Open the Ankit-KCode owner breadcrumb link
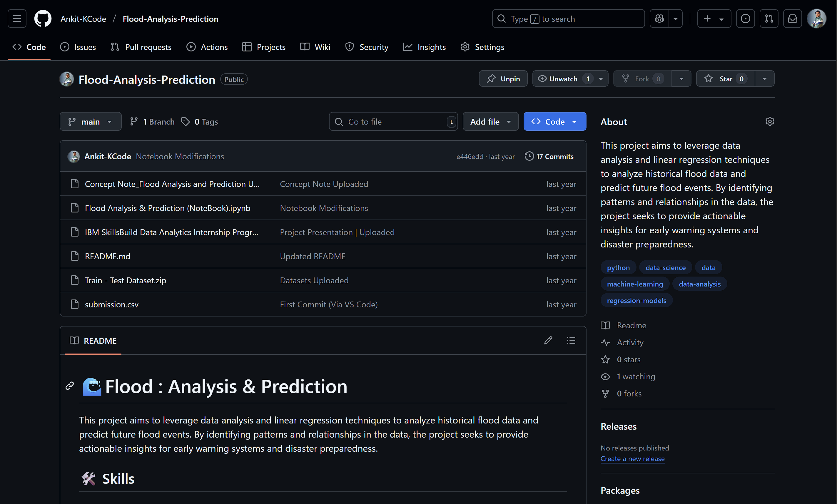This screenshot has width=837, height=504. coord(83,19)
